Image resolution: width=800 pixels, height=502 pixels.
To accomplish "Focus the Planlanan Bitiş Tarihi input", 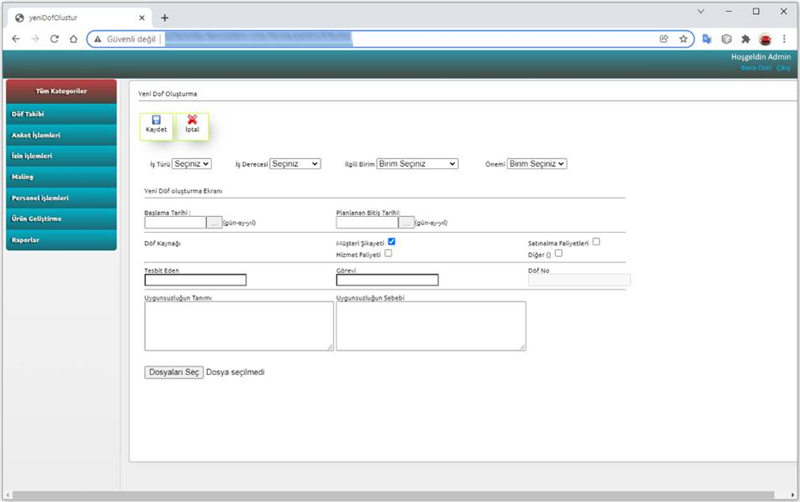I will 367,222.
